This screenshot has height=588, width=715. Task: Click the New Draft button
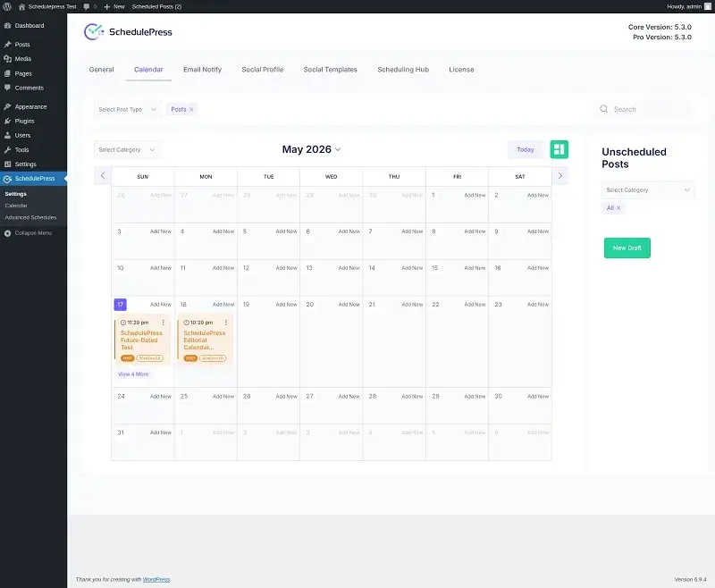click(627, 248)
